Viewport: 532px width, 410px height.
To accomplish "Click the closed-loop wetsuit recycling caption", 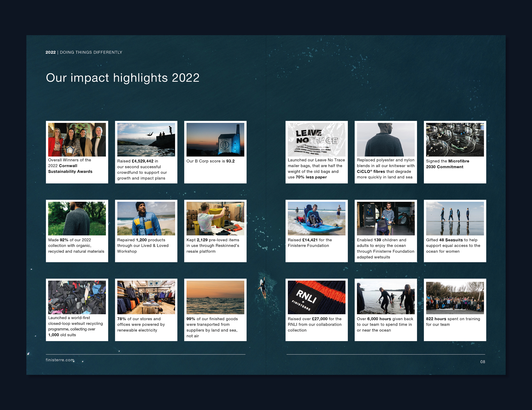I will [x=76, y=326].
